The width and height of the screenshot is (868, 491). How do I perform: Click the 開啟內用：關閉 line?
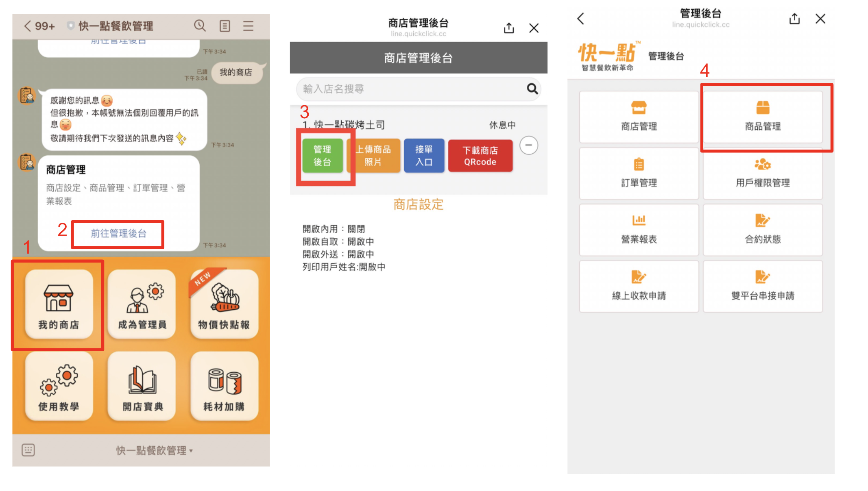click(334, 229)
